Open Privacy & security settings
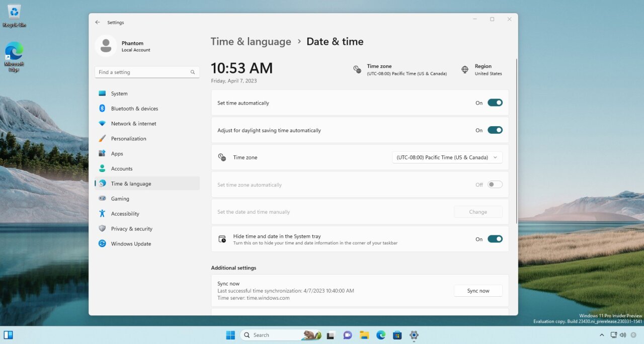The width and height of the screenshot is (644, 344). [132, 228]
